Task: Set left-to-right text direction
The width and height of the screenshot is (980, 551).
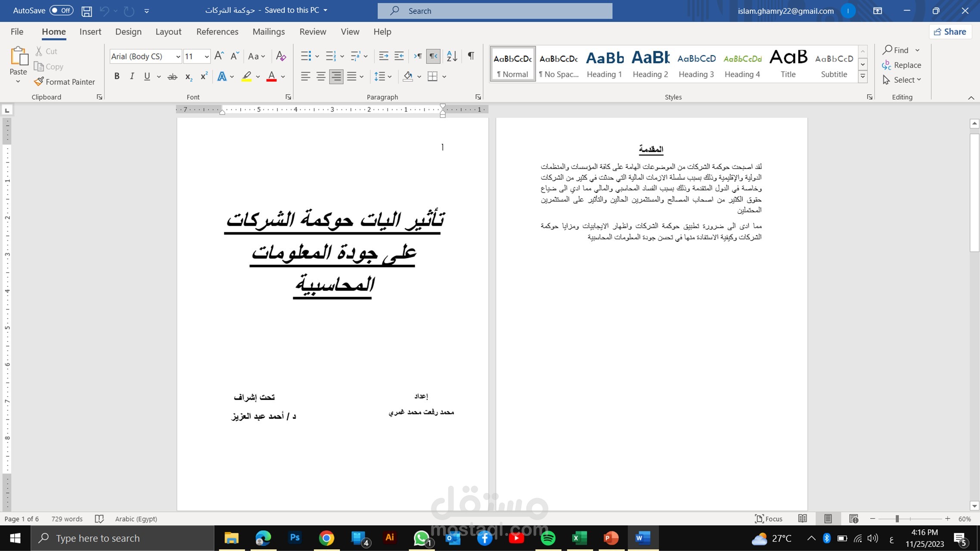Action: [x=418, y=56]
